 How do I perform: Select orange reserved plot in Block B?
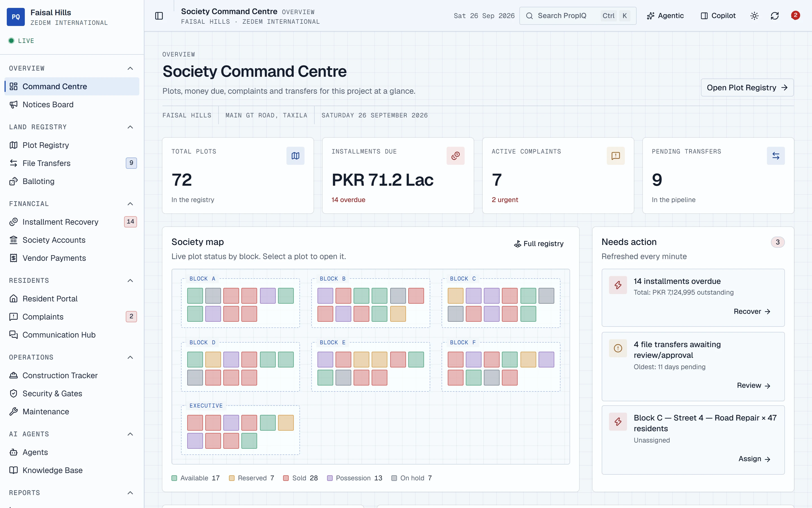coord(398,314)
